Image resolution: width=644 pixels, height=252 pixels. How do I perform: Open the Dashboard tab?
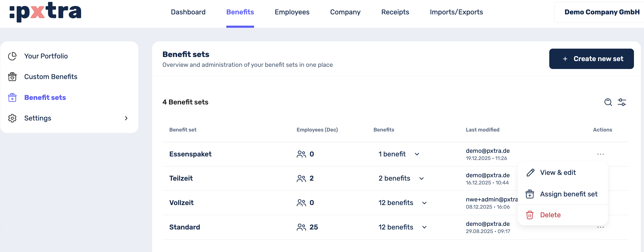coord(188,12)
